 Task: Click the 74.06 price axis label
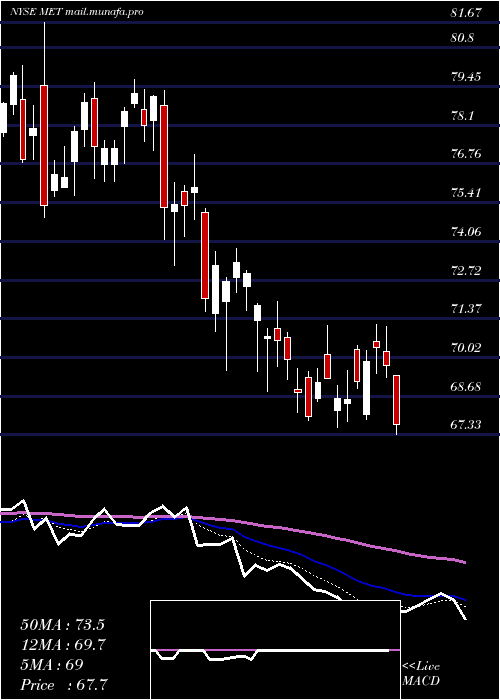click(466, 232)
